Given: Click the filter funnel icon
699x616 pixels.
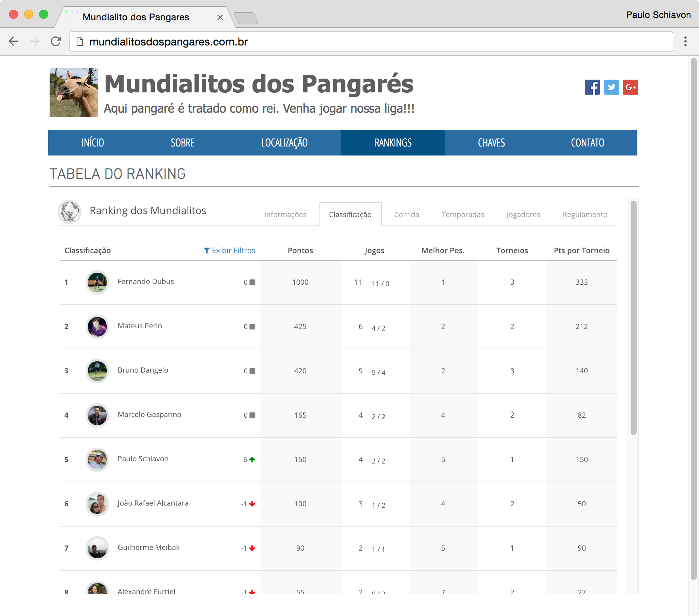Looking at the screenshot, I should click(x=207, y=251).
